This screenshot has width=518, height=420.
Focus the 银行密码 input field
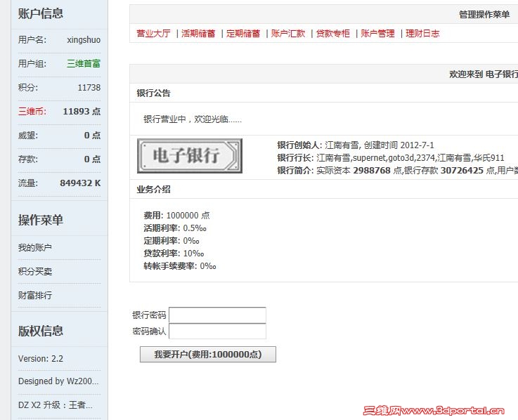tap(217, 315)
